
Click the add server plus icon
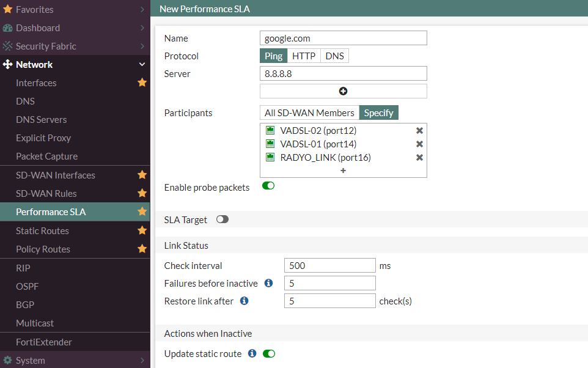[343, 91]
